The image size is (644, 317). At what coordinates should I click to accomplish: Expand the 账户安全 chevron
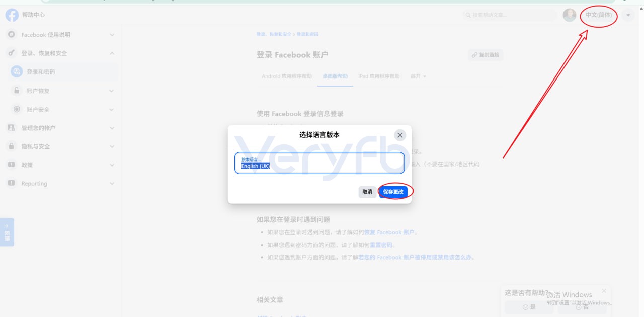[x=112, y=109]
